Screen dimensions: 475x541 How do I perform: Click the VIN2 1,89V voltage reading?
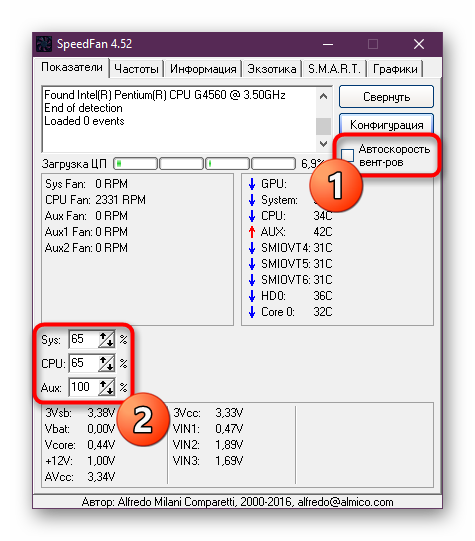pyautogui.click(x=208, y=445)
